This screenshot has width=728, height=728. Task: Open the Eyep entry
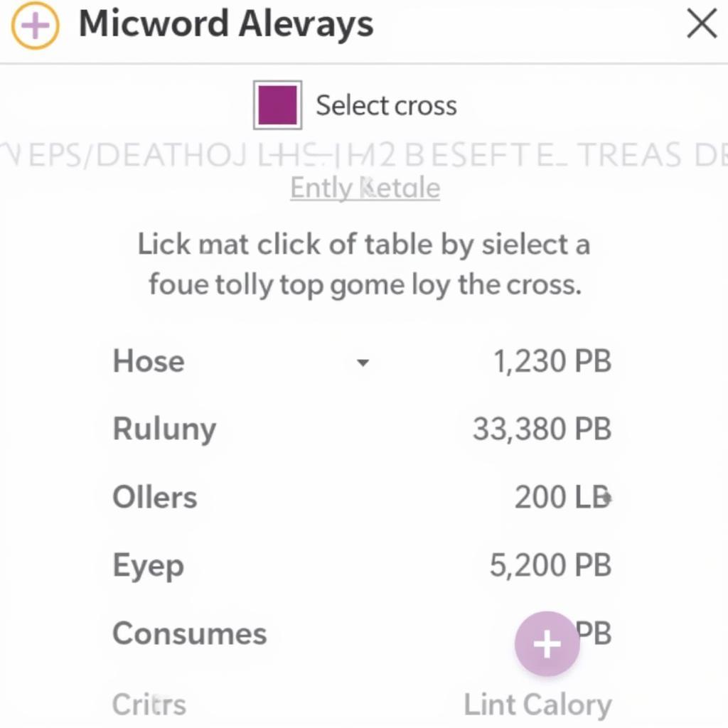tap(148, 566)
